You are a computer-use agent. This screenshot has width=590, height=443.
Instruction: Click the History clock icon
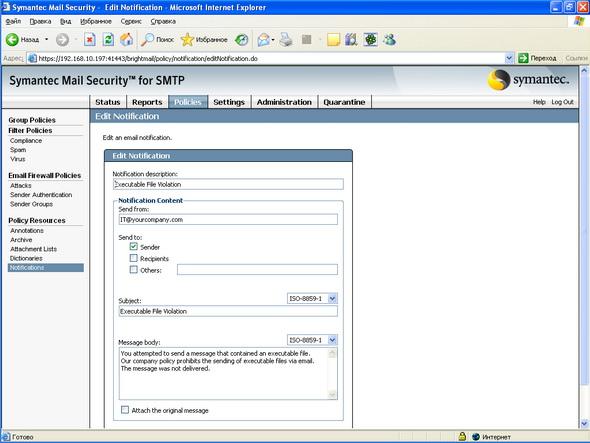point(242,40)
